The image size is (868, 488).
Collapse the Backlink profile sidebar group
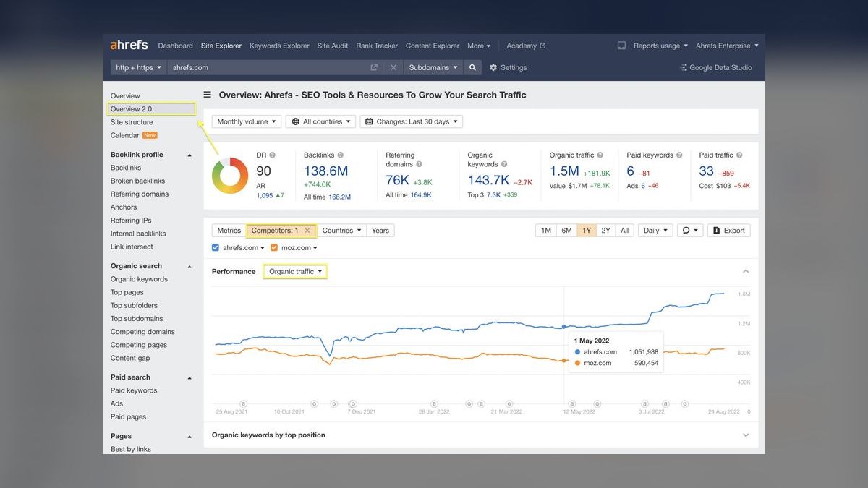pyautogui.click(x=190, y=155)
